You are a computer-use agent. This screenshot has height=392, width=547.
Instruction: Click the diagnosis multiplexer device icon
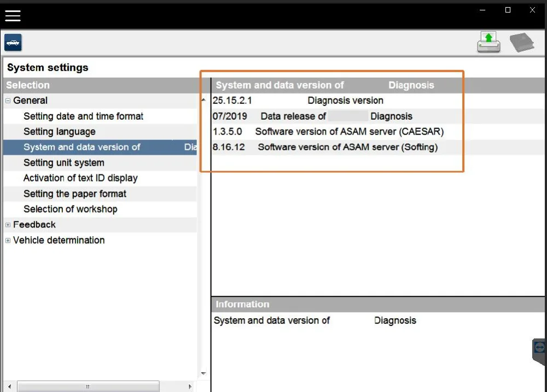(x=521, y=42)
